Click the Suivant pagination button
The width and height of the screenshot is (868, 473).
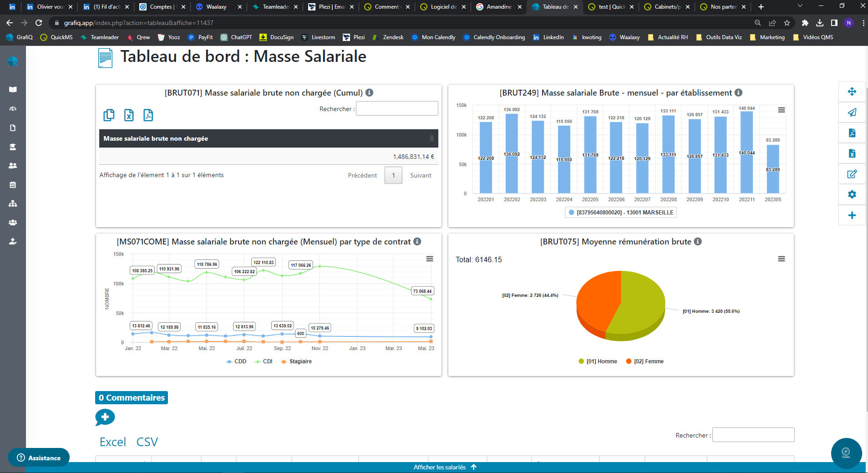pyautogui.click(x=420, y=175)
